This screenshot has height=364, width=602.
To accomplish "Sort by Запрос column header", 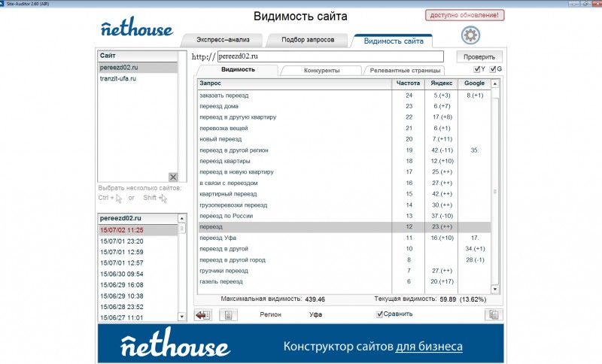I will pyautogui.click(x=294, y=83).
